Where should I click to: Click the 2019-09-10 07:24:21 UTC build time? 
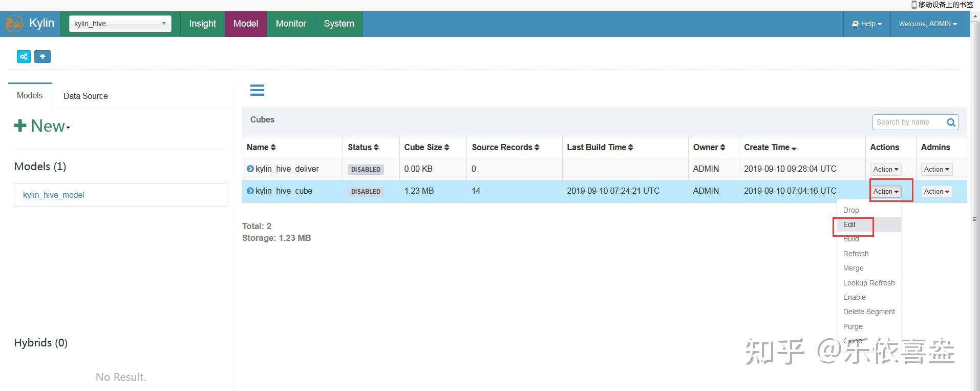click(x=613, y=191)
